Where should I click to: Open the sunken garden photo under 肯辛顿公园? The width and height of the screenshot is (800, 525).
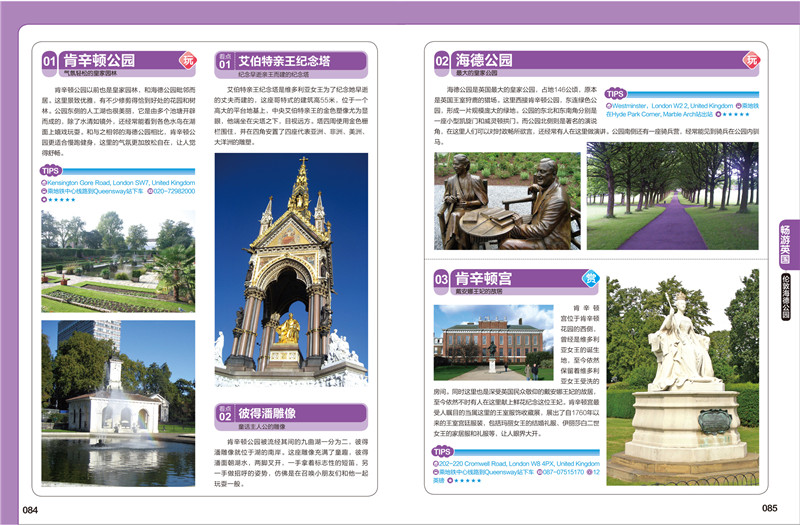pyautogui.click(x=118, y=261)
